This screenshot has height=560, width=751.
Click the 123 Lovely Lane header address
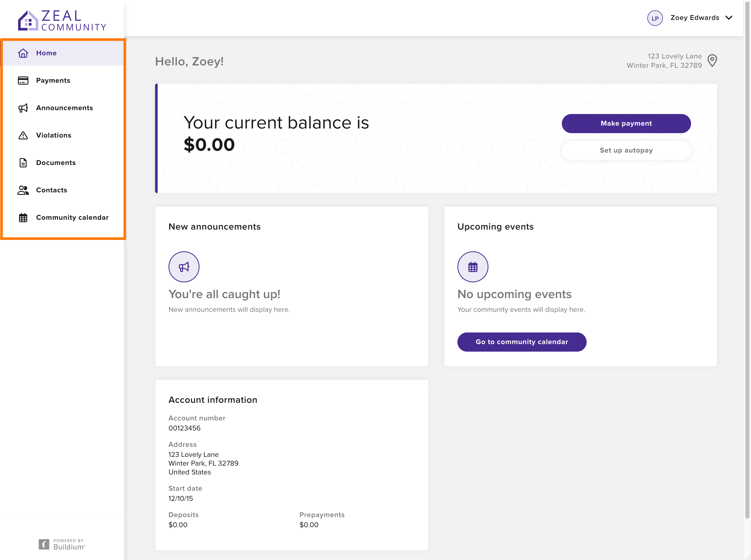coord(664,61)
